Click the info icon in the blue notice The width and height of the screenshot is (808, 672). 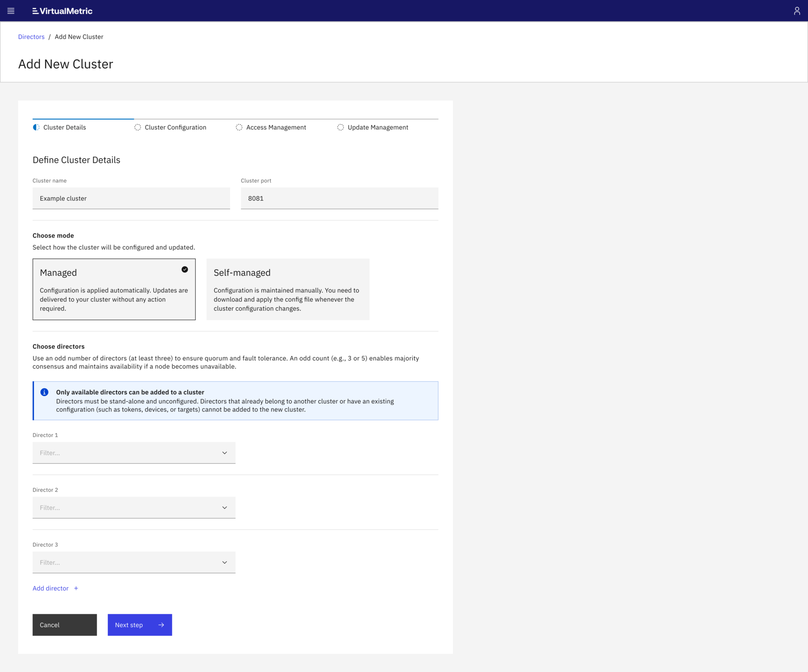pos(44,392)
